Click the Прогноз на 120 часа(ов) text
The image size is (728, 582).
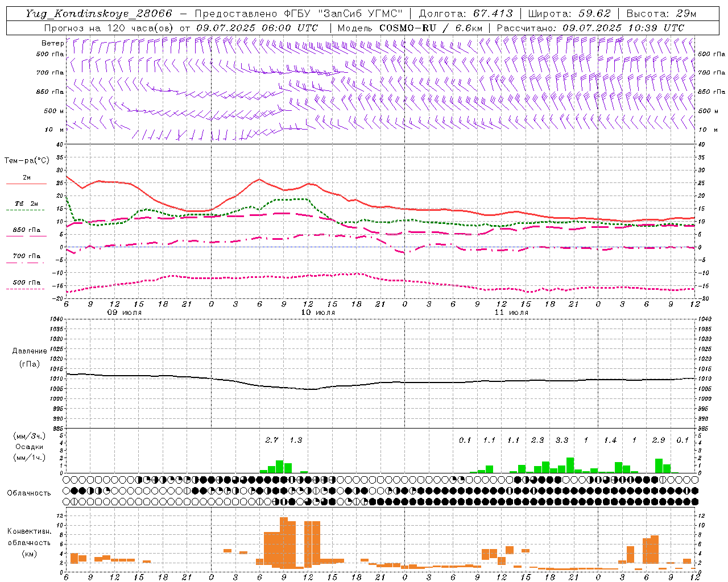[108, 28]
